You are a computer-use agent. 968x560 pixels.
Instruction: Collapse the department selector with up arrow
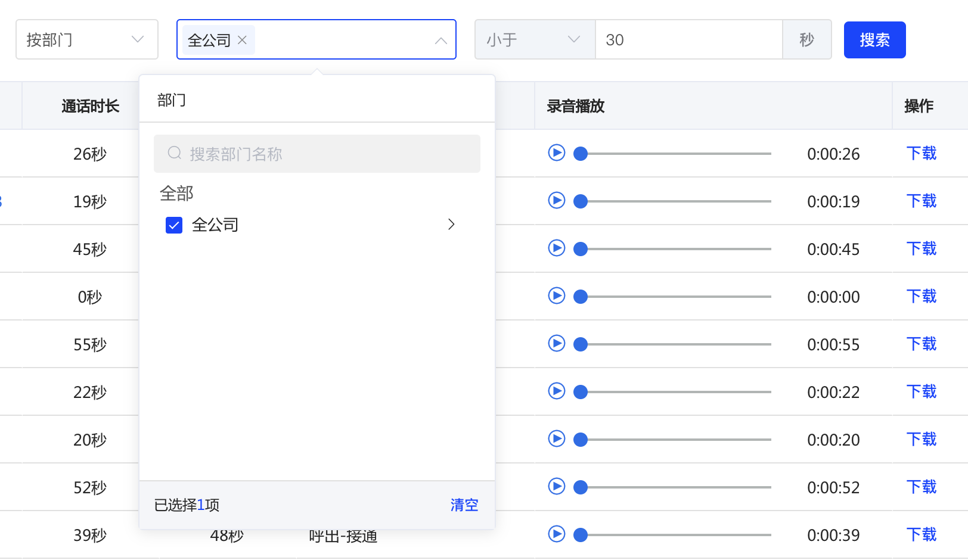pyautogui.click(x=441, y=41)
